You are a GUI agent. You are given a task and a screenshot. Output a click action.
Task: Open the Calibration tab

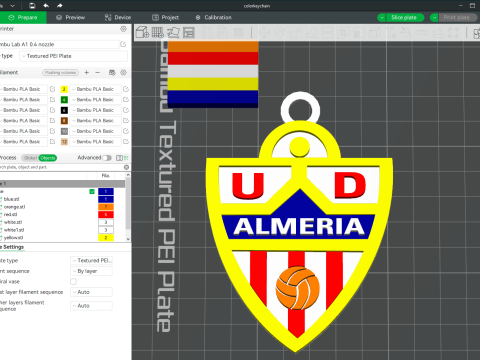[x=213, y=18]
